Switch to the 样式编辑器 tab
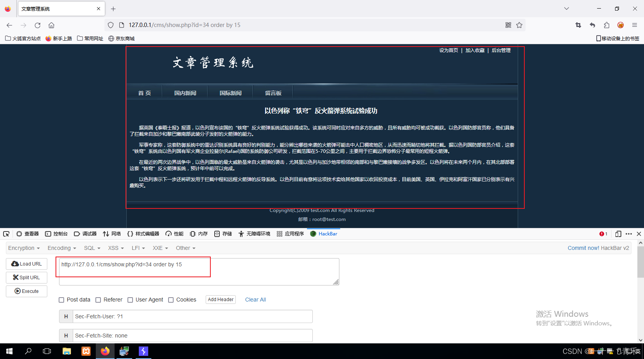This screenshot has width=644, height=359. click(143, 234)
